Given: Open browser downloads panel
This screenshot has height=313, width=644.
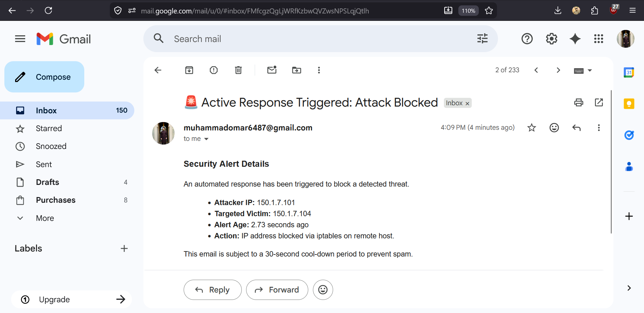Looking at the screenshot, I should tap(558, 10).
